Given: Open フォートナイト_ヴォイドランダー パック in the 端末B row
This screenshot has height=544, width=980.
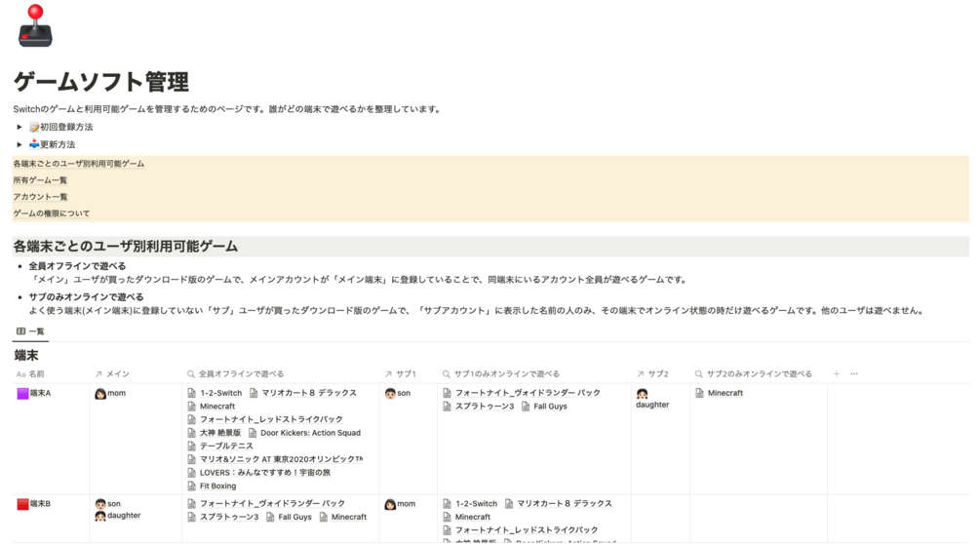Looking at the screenshot, I should click(266, 504).
